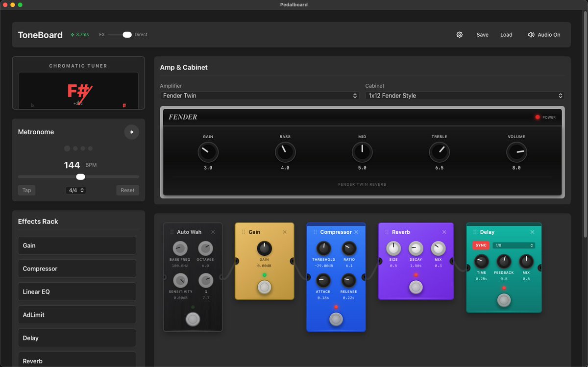Image resolution: width=588 pixels, height=367 pixels.
Task: Open the Amplifier Fender Twin dropdown
Action: (x=260, y=96)
